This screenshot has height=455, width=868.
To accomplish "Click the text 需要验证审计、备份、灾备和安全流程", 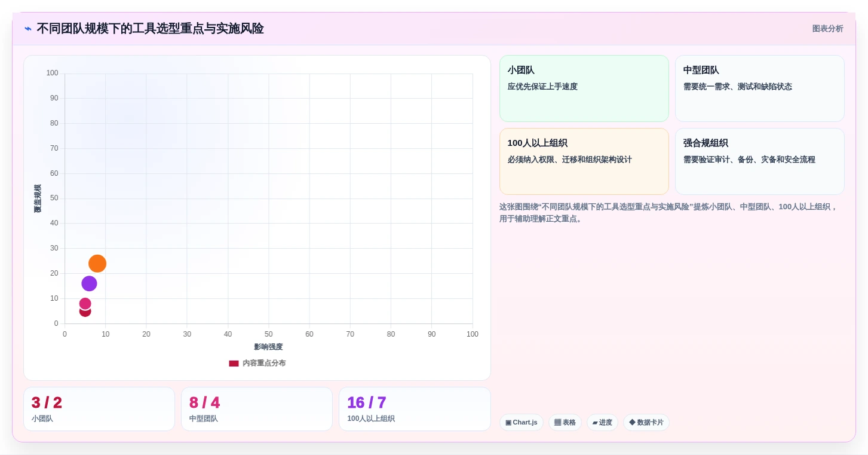I will coord(749,160).
